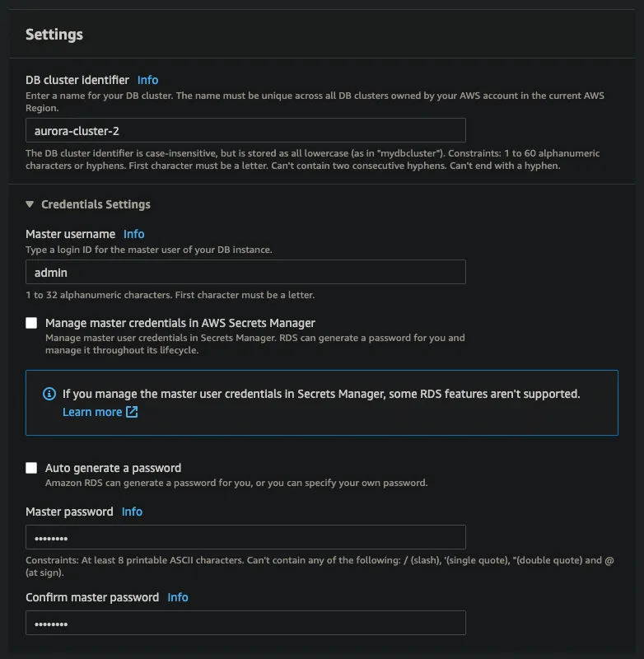Click the blue Secrets Manager informational alert

click(x=322, y=402)
